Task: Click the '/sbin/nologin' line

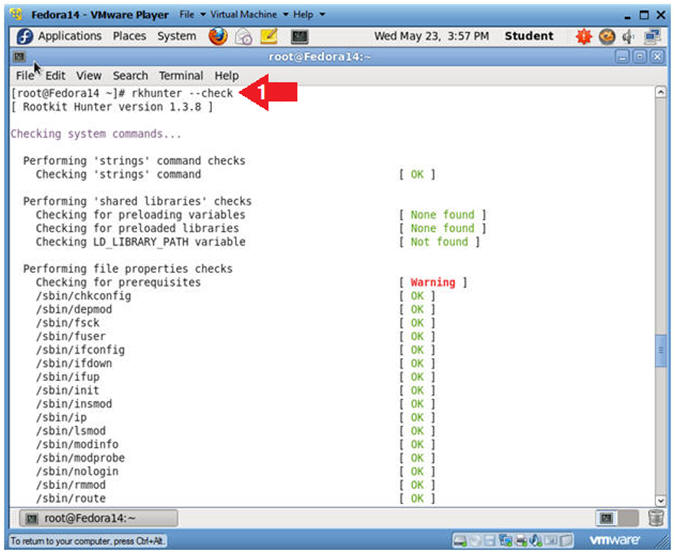Action: point(77,471)
